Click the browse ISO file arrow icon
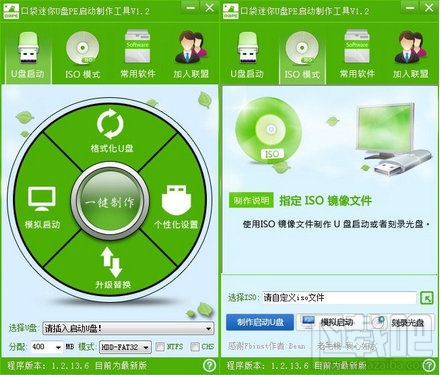The width and height of the screenshot is (440, 375). [x=427, y=298]
